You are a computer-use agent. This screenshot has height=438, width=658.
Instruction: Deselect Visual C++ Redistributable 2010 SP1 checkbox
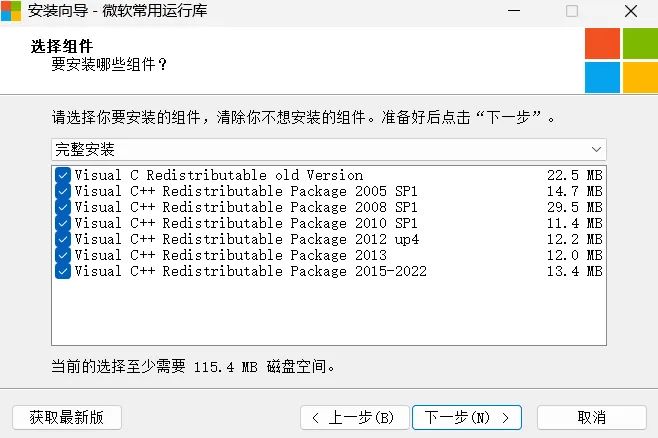click(x=63, y=223)
